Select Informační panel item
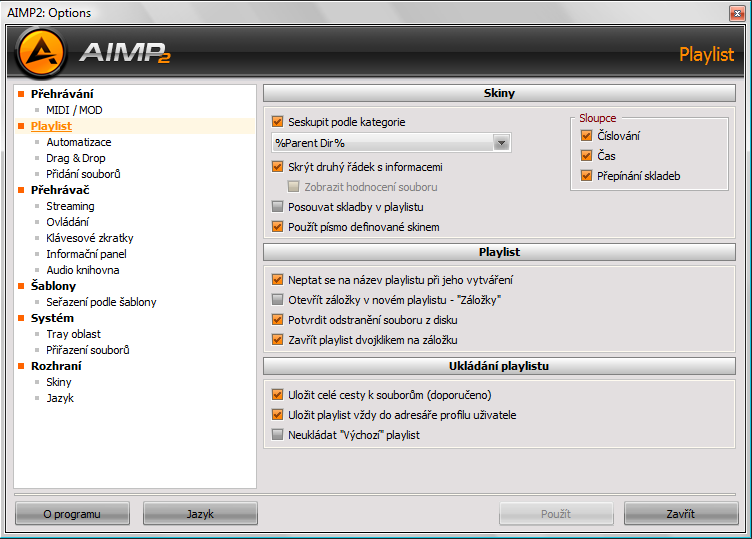Screen dimensions: 752x539 click(86, 254)
